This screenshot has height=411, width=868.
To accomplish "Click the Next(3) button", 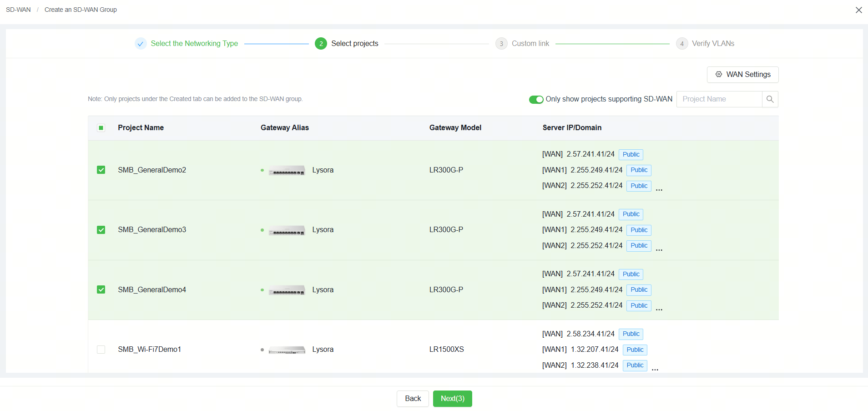I will [x=452, y=399].
